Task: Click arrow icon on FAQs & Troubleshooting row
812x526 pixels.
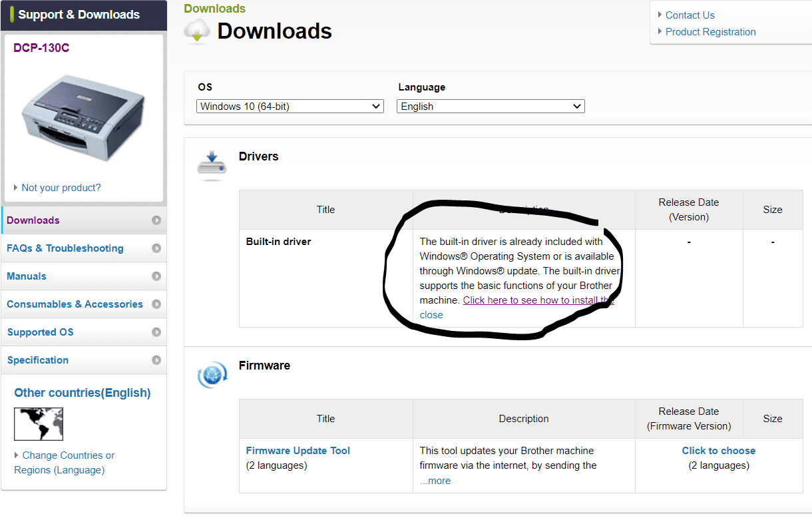Action: [x=156, y=248]
